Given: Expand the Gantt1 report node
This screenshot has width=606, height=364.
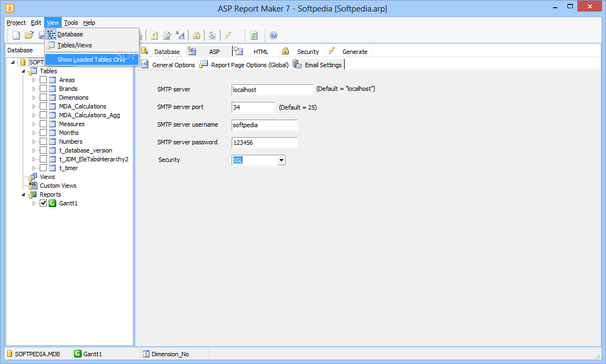Looking at the screenshot, I should pyautogui.click(x=34, y=203).
